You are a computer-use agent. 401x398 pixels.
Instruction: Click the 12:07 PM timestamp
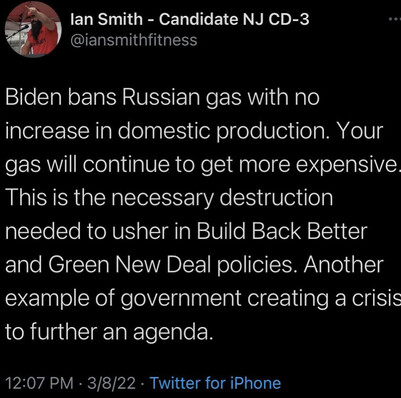[39, 383]
